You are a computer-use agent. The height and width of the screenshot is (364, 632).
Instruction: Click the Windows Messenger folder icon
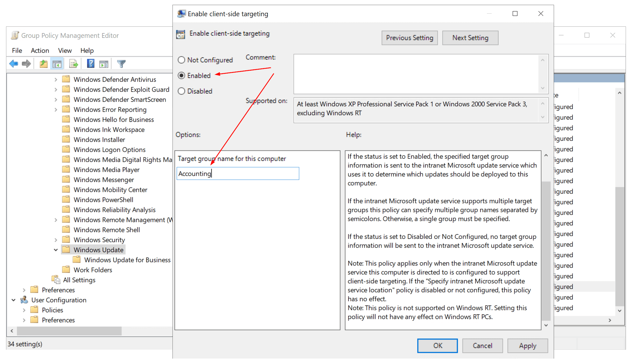click(x=66, y=179)
